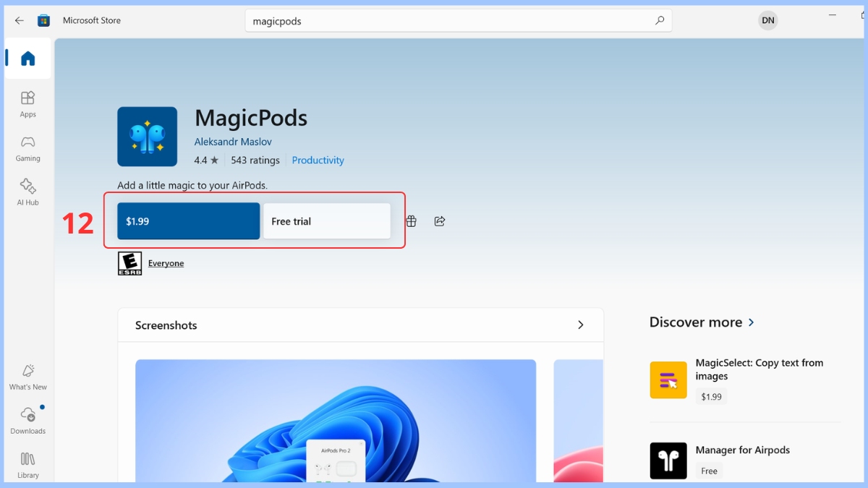Navigate back with the arrow icon
The height and width of the screenshot is (488, 868).
tap(19, 20)
